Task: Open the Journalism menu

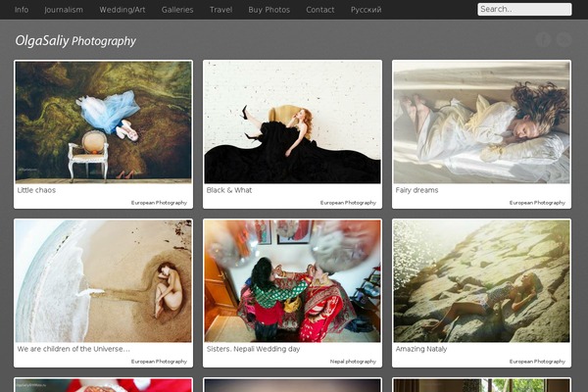Action: 64,10
